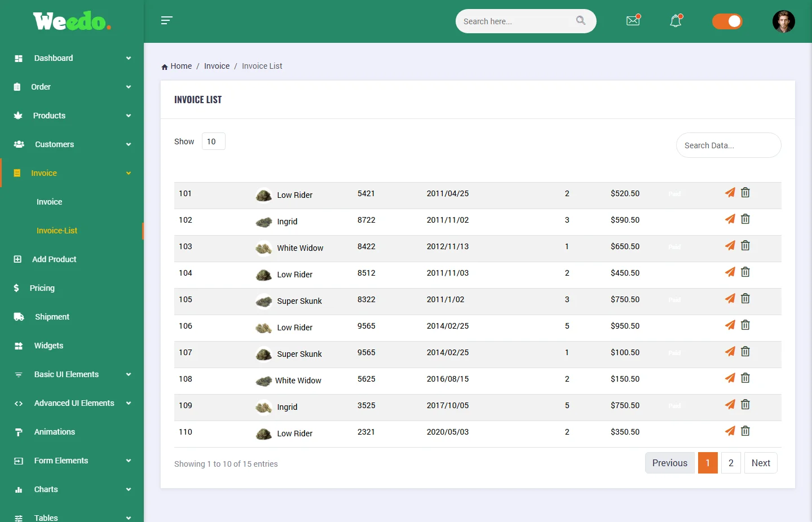Image resolution: width=812 pixels, height=522 pixels.
Task: View notifications by clicking the bell icon
Action: click(x=675, y=21)
